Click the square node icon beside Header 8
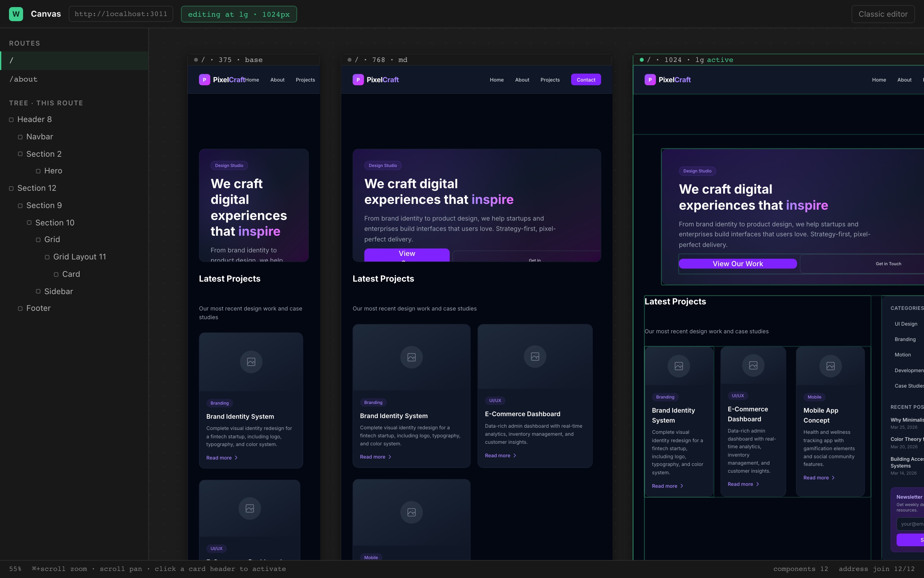The height and width of the screenshot is (578, 924). 11,120
